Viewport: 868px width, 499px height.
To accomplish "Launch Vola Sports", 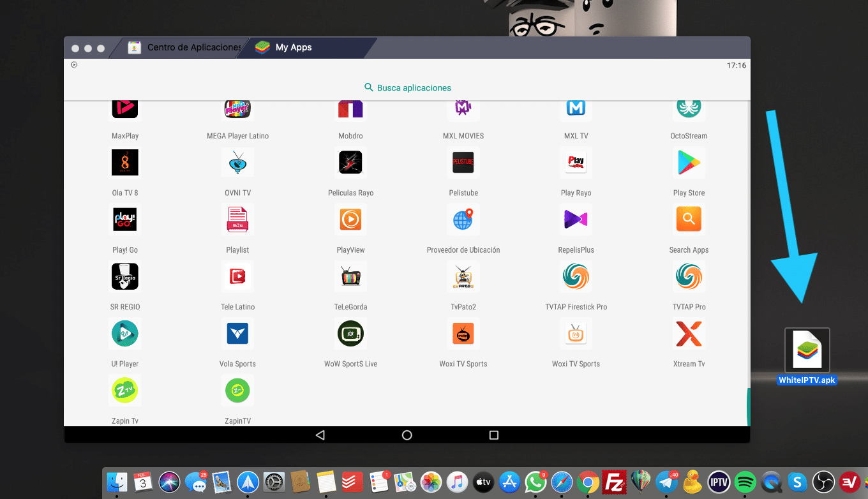I will tap(237, 333).
